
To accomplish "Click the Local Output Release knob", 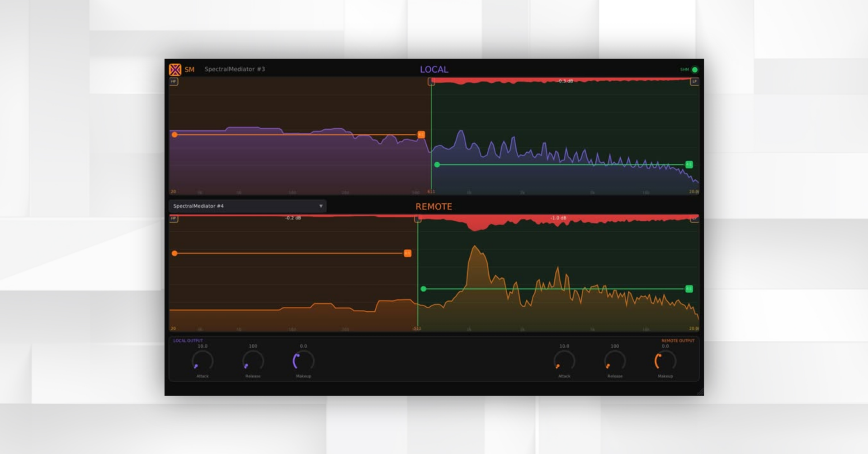I will pyautogui.click(x=253, y=361).
